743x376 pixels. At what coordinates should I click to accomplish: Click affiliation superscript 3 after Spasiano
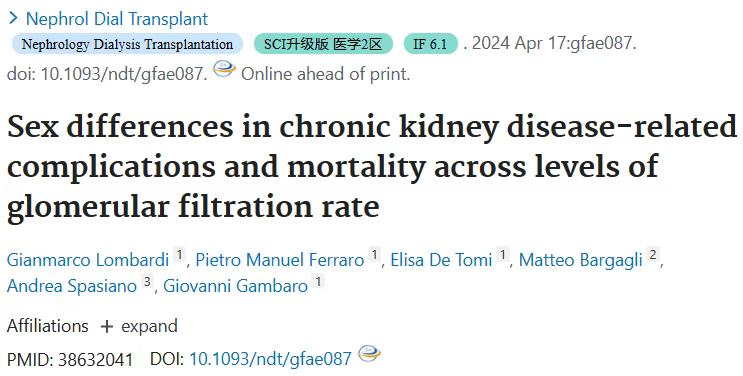coord(147,281)
